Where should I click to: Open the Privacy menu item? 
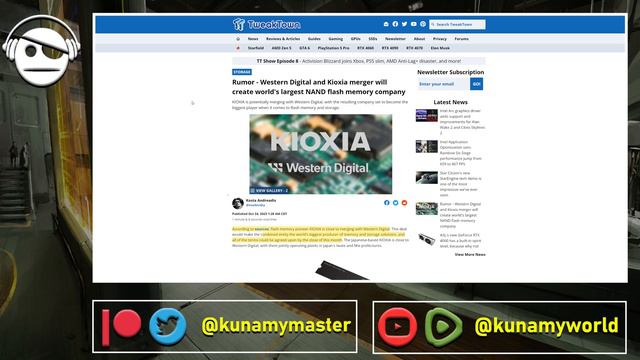point(440,39)
